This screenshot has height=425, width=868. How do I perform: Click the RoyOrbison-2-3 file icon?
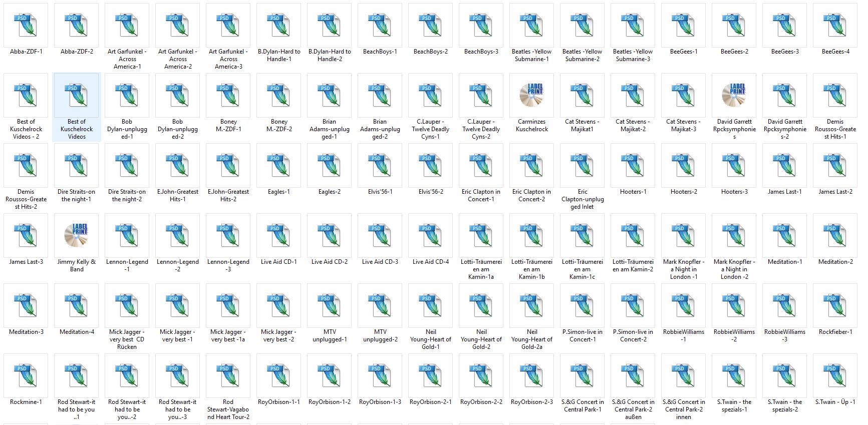click(x=532, y=375)
